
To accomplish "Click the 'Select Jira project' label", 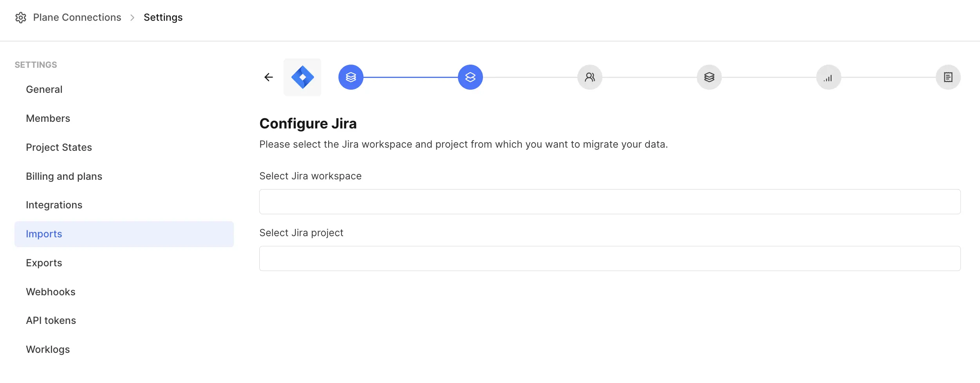I will 301,233.
